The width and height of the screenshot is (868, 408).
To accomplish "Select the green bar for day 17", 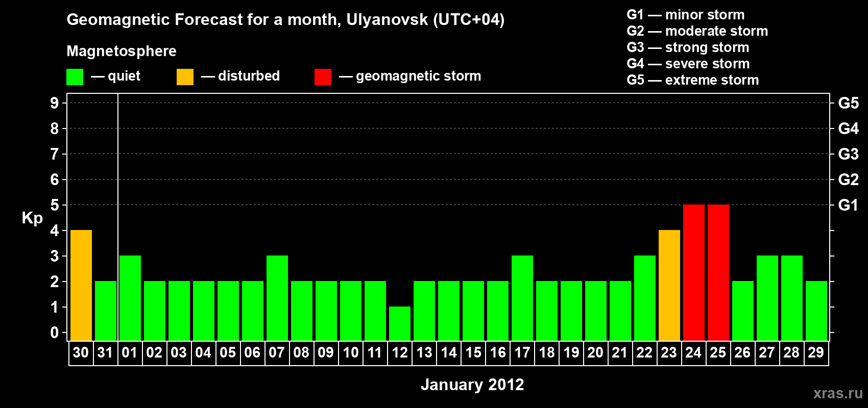I will click(x=522, y=298).
